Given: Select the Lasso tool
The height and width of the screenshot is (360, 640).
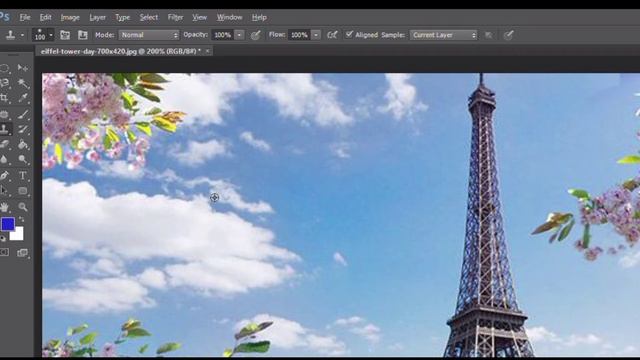Looking at the screenshot, I should pos(4,83).
